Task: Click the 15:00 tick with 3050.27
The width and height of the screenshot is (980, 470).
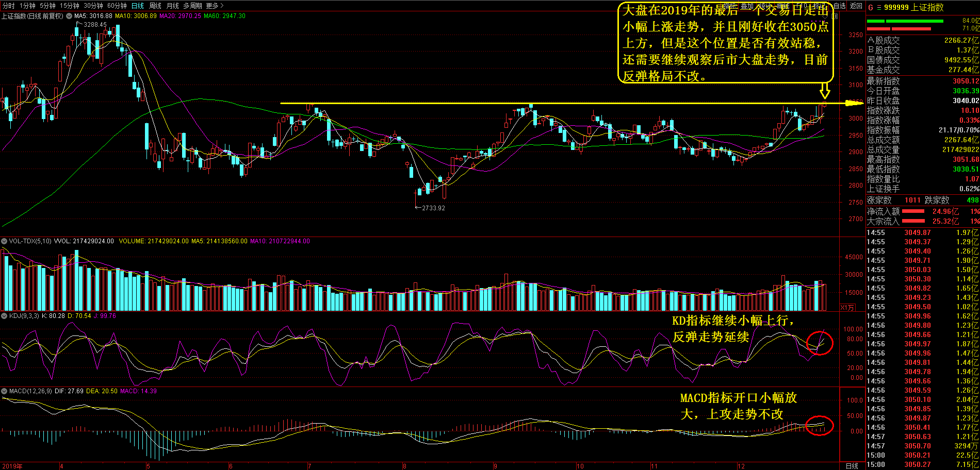Action: coord(923,464)
